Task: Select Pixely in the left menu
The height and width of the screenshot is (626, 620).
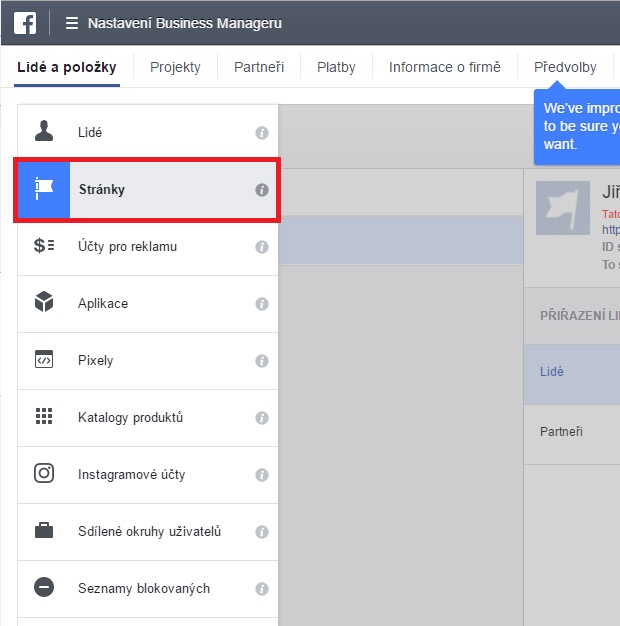Action: tap(148, 361)
